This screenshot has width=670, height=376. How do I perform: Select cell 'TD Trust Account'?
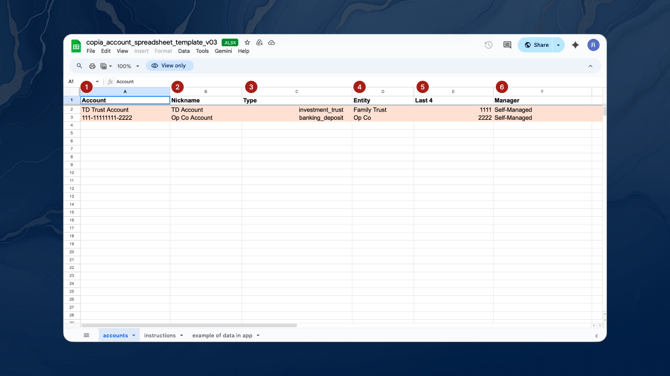[125, 110]
